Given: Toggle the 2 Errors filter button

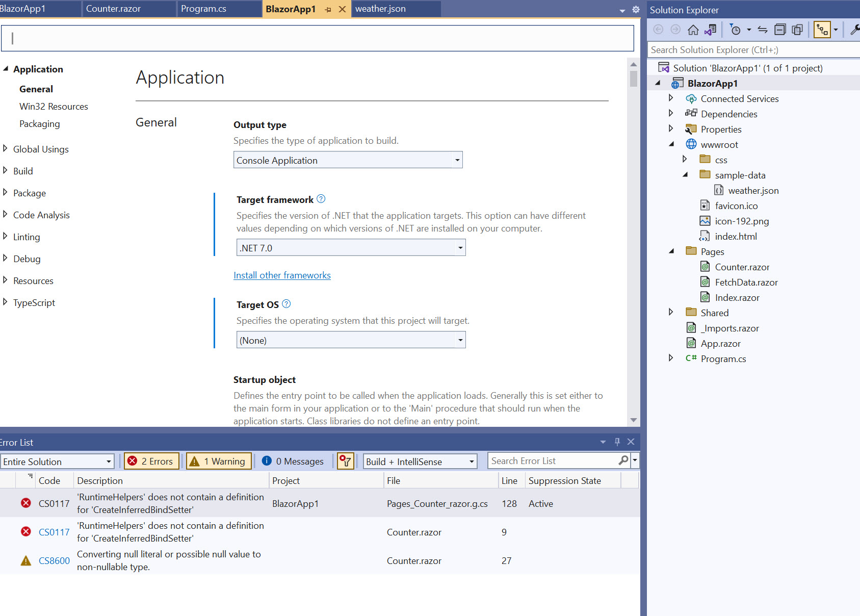Looking at the screenshot, I should 152,461.
